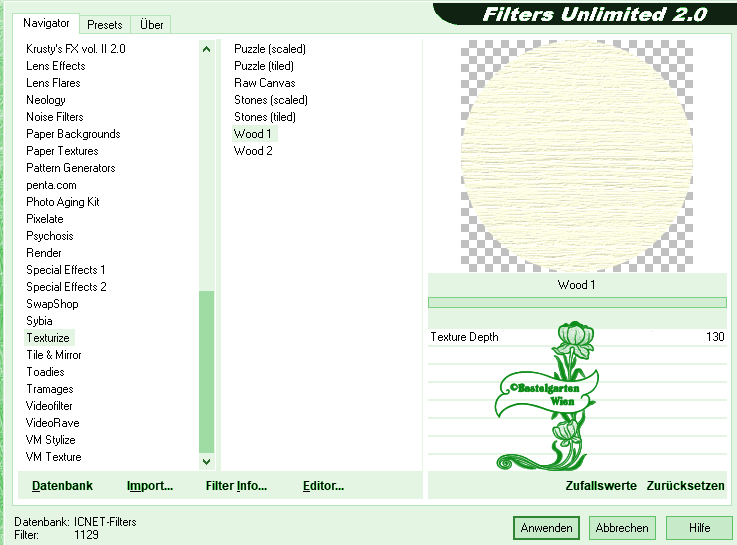
Task: Click Import... option
Action: coord(150,486)
